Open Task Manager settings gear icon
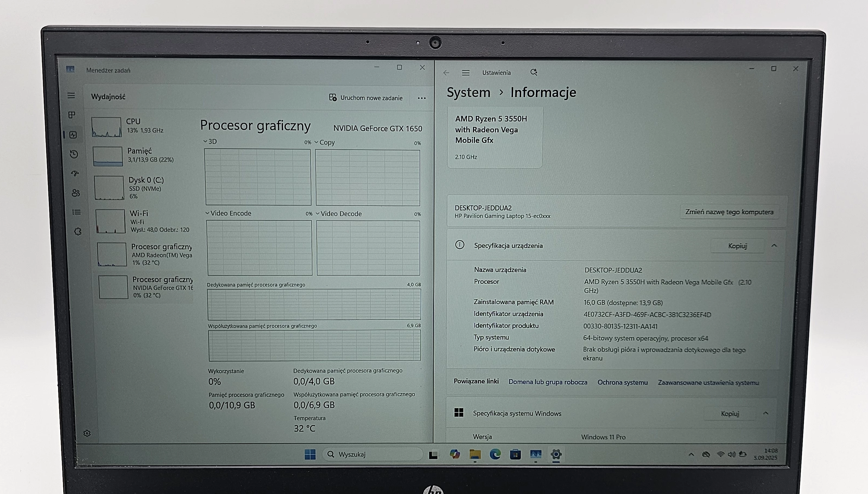Viewport: 868px width, 494px height. click(87, 433)
